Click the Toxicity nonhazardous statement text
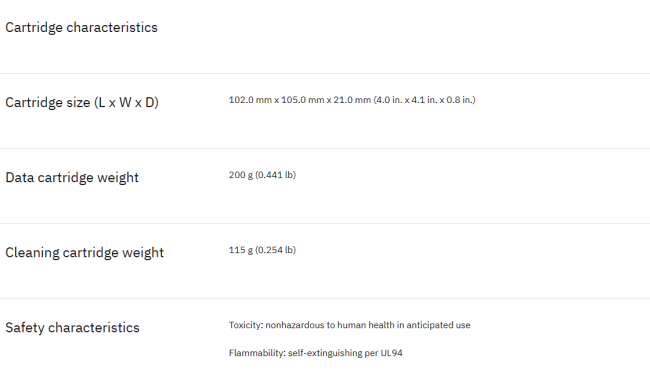 coord(349,325)
